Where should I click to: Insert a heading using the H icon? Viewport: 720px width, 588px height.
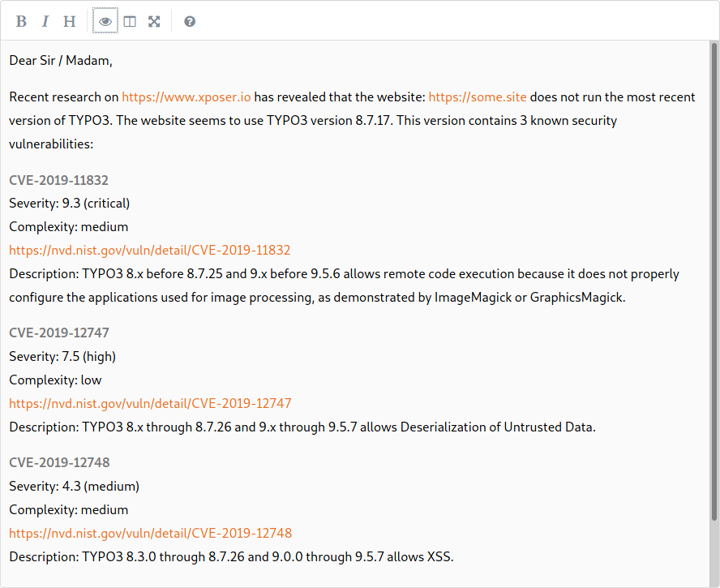[70, 21]
